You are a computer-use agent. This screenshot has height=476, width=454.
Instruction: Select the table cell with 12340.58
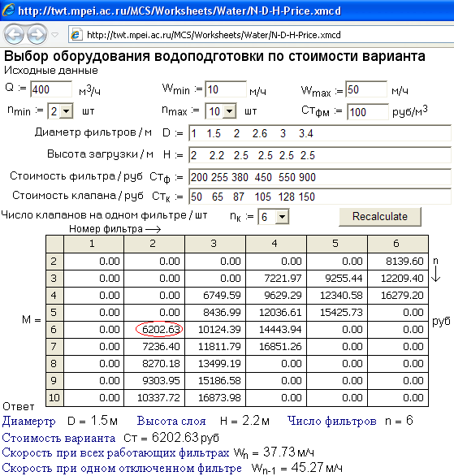pos(337,295)
